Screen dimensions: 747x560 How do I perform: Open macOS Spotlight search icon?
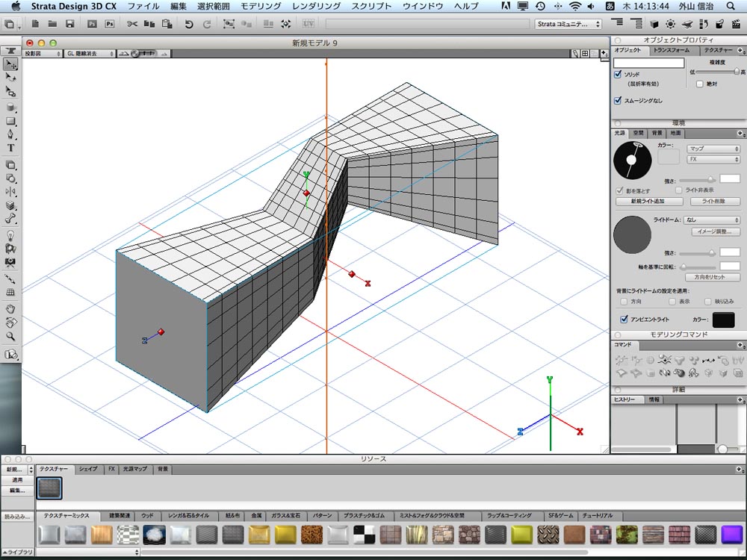click(731, 6)
